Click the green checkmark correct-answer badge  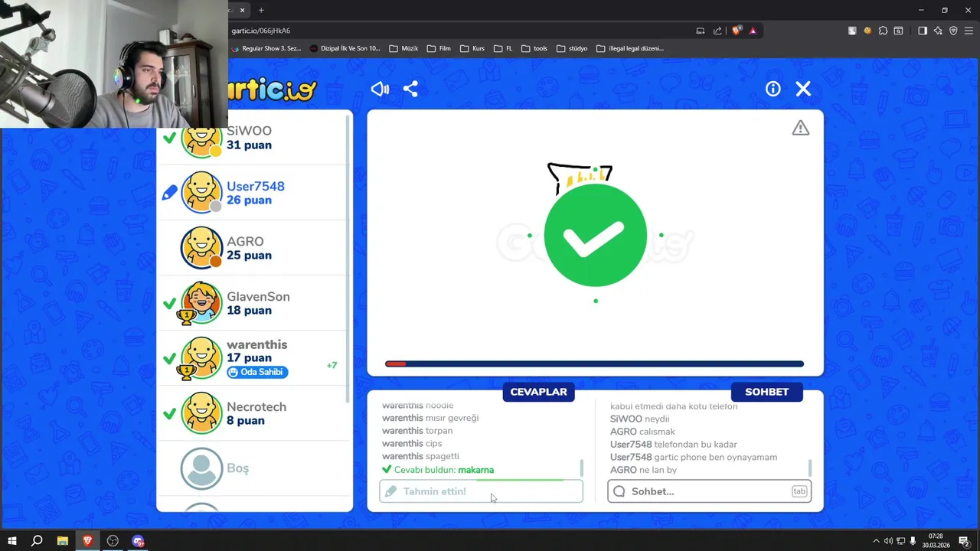pos(595,236)
